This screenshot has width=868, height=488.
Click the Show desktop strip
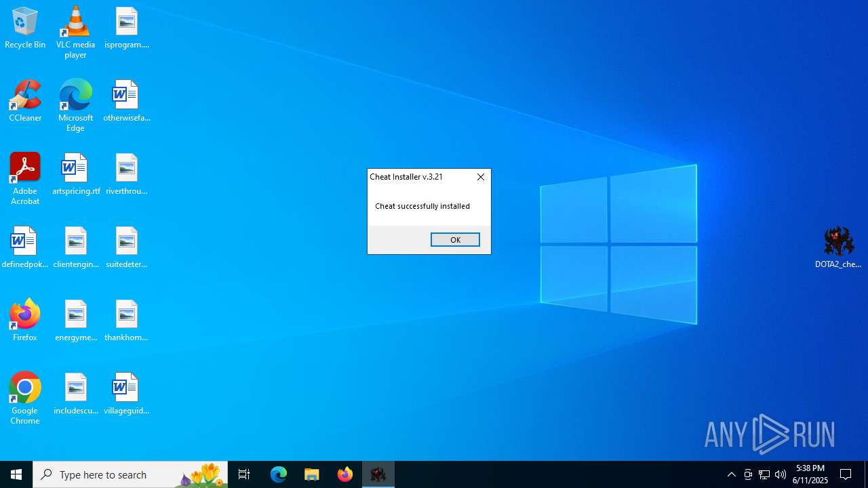tap(866, 474)
